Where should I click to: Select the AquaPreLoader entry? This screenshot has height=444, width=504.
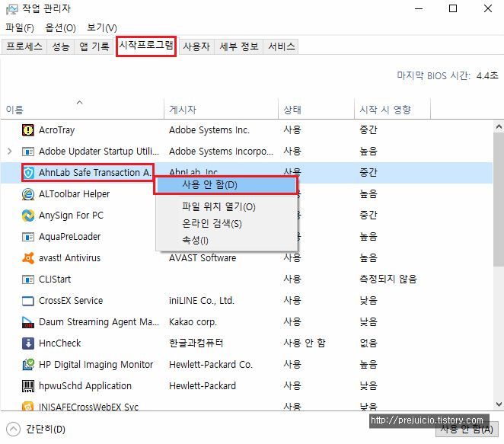click(x=70, y=237)
